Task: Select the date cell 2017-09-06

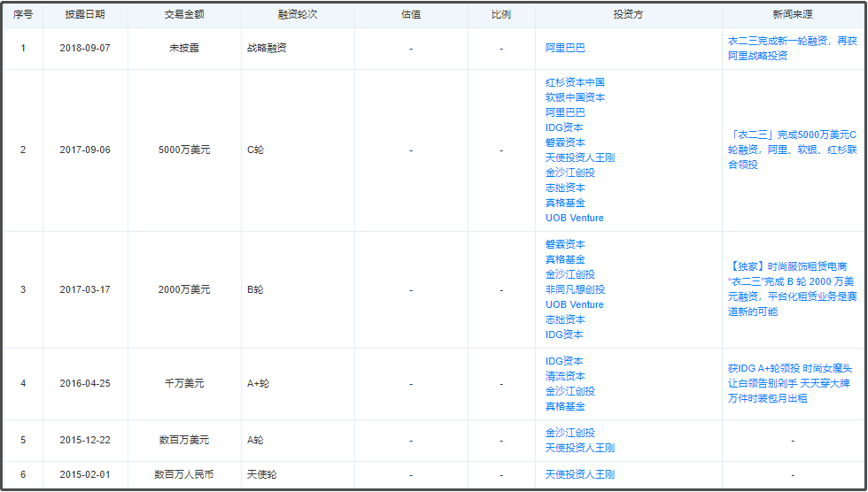Action: tap(85, 150)
